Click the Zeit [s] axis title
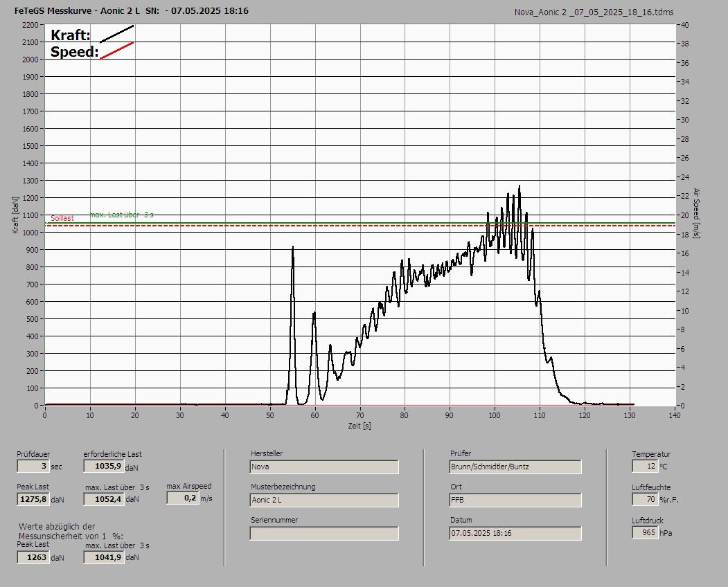 (359, 426)
